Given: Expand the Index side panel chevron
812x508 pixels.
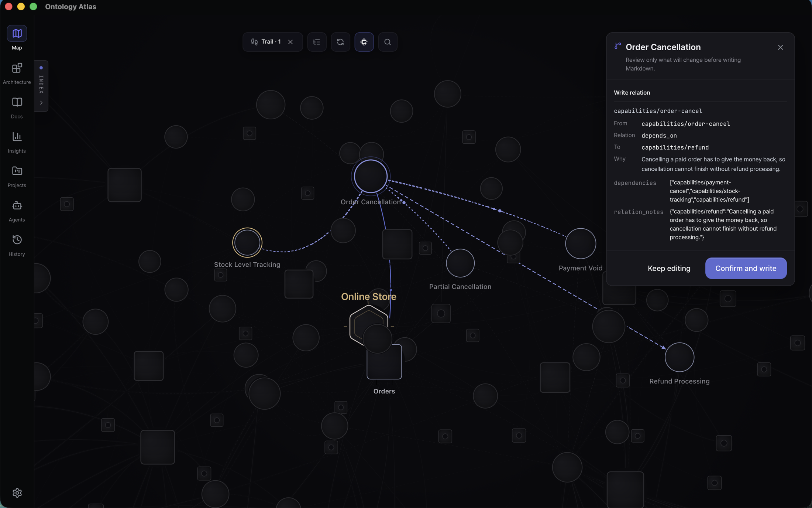Looking at the screenshot, I should [41, 103].
